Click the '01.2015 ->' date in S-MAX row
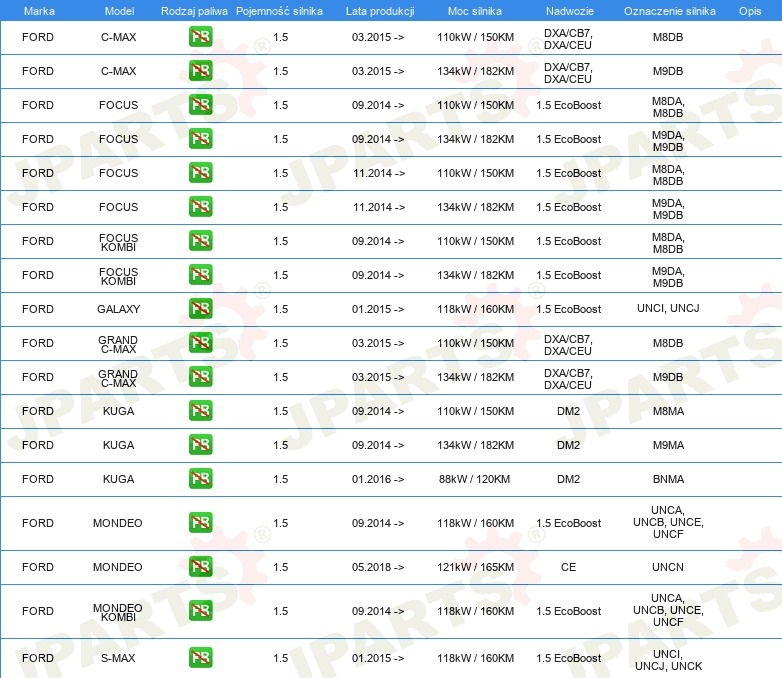The width and height of the screenshot is (782, 678). (378, 658)
